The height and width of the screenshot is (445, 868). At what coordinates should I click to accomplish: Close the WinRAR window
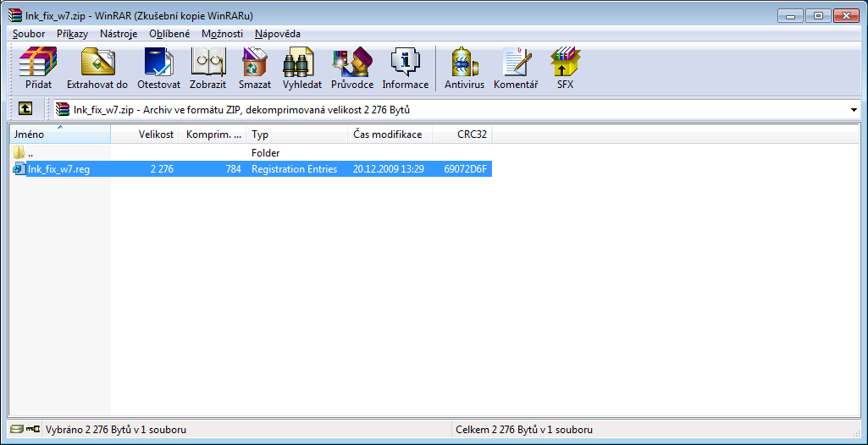click(846, 15)
